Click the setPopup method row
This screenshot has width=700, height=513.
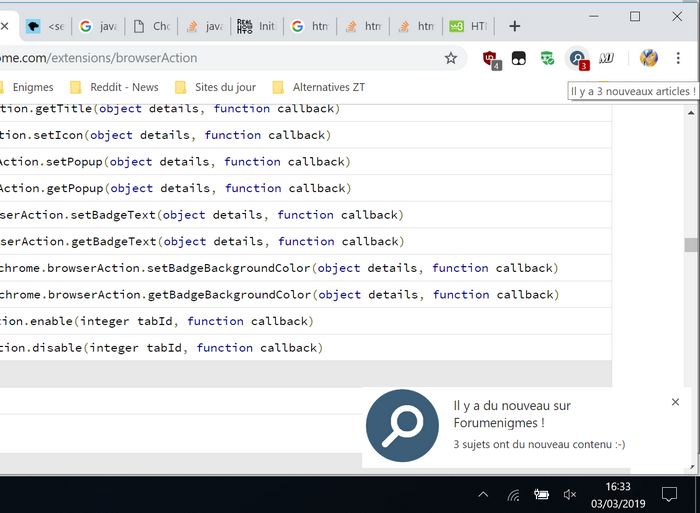305,161
